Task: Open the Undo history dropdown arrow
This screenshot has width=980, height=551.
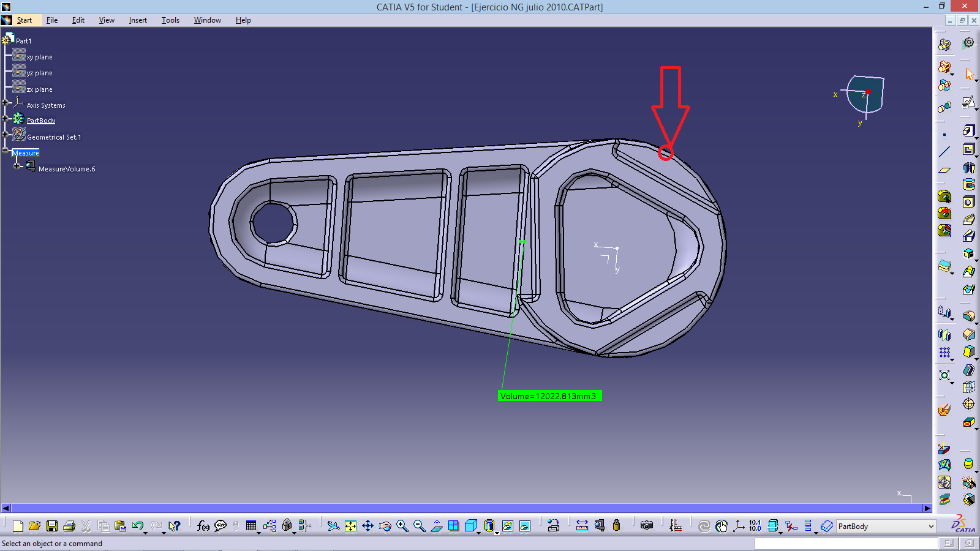Action: [146, 533]
